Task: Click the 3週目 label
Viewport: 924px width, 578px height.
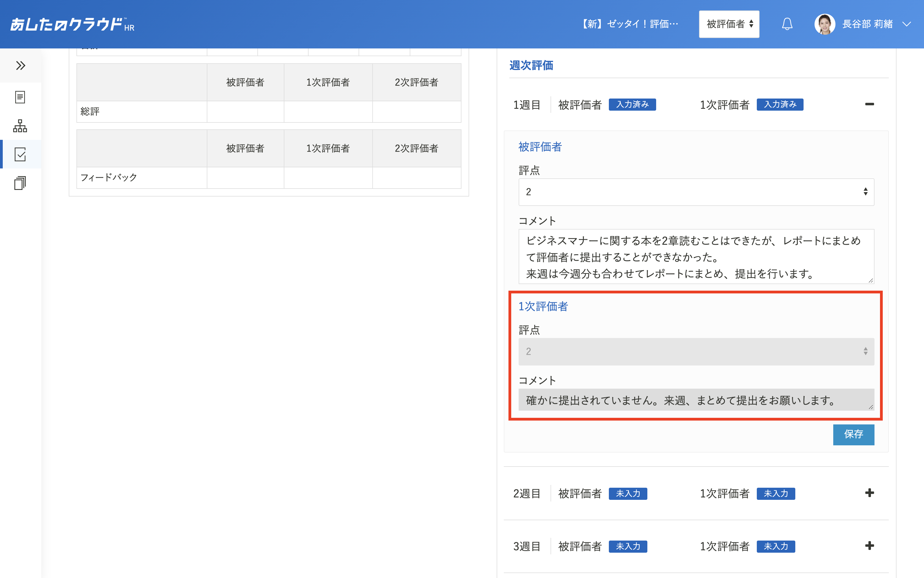Action: [527, 546]
